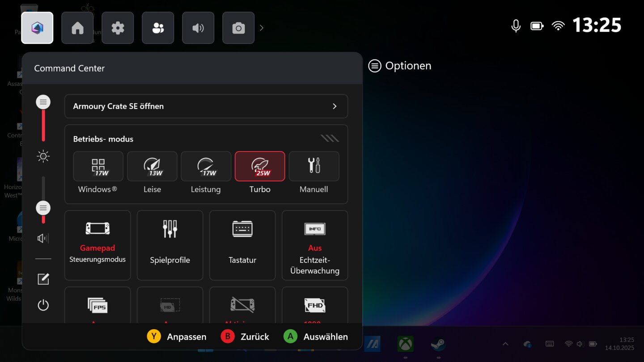Select the Windows 17W power mode
The width and height of the screenshot is (644, 362).
click(98, 166)
